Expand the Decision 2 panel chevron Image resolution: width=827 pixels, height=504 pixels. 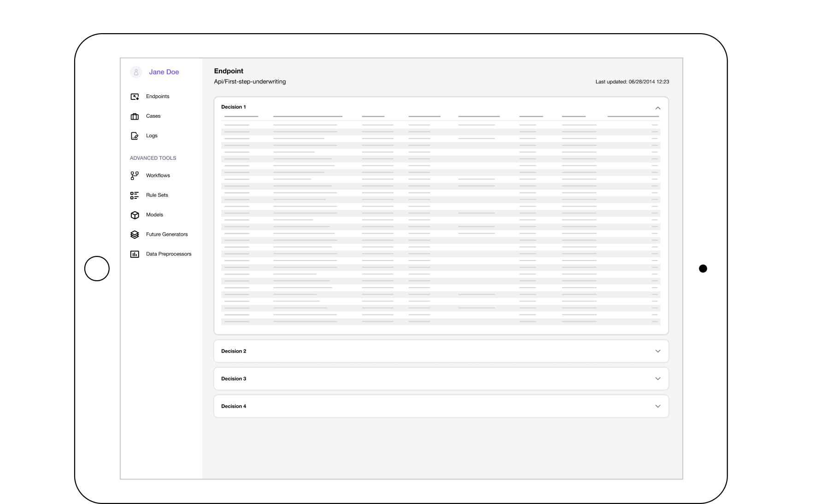[x=658, y=351]
